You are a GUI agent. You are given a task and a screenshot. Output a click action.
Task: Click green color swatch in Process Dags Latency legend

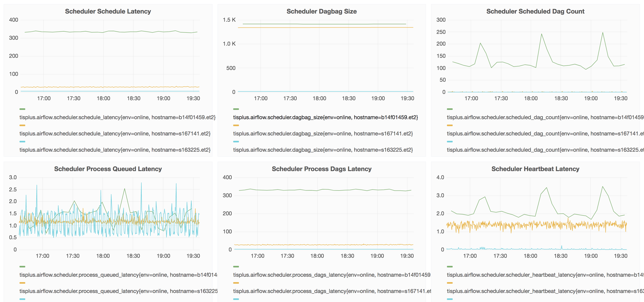(236, 267)
